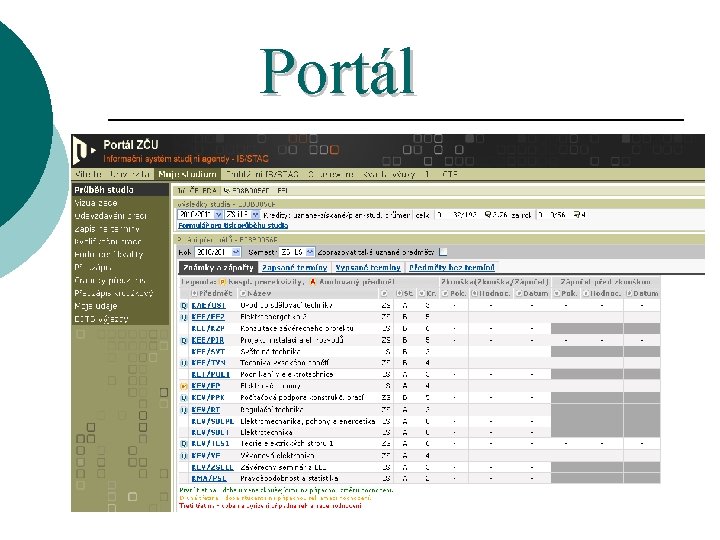
Task: Toggle Zobrazovat také uznané předměty checkbox
Action: (443, 252)
